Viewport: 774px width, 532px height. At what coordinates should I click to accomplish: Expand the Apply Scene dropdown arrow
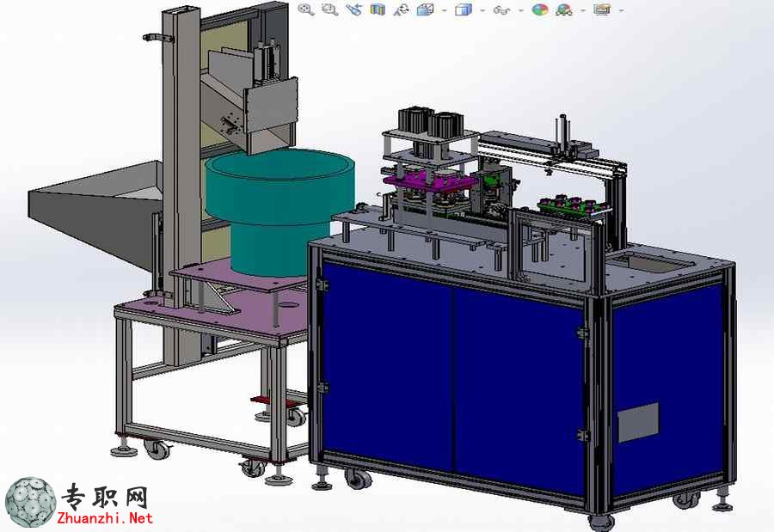(583, 9)
